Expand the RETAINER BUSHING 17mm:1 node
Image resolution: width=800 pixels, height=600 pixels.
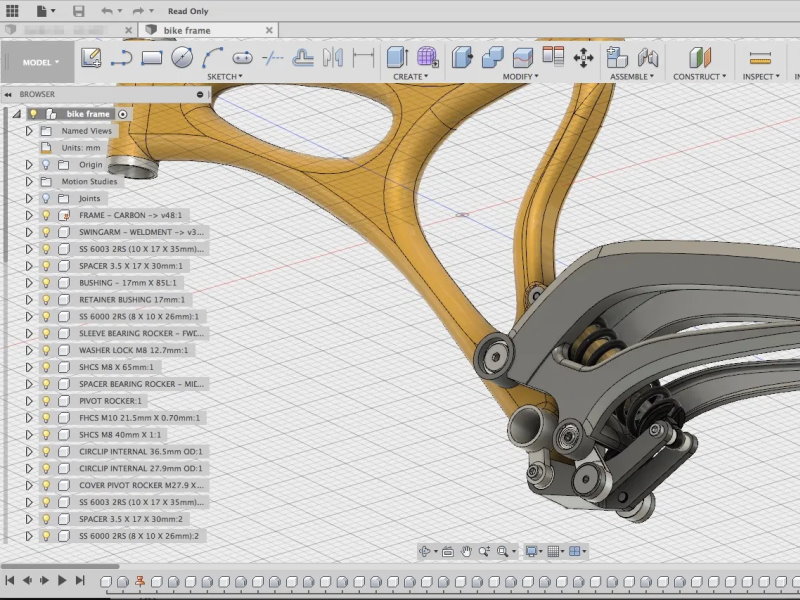29,299
